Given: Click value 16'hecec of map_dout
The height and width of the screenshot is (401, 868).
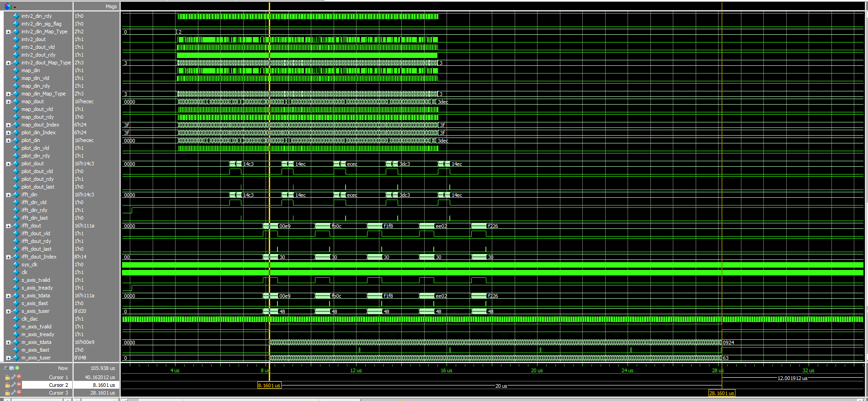Looking at the screenshot, I should coord(84,101).
